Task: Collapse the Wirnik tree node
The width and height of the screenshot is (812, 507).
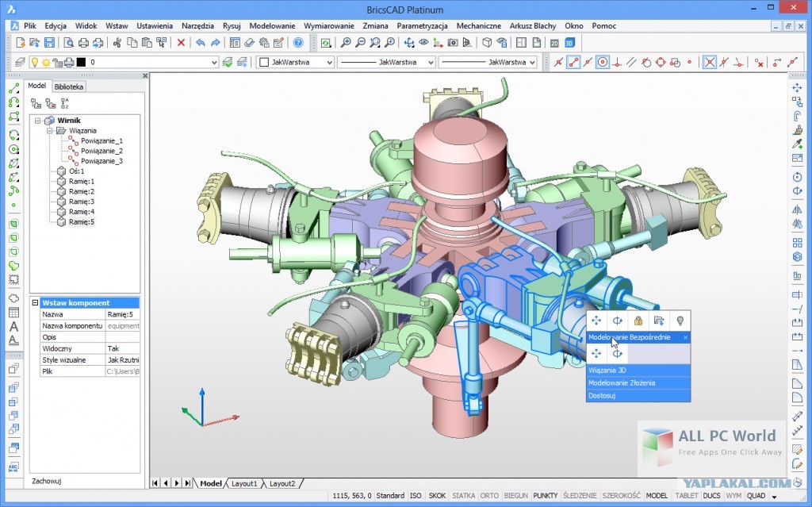Action: (38, 121)
